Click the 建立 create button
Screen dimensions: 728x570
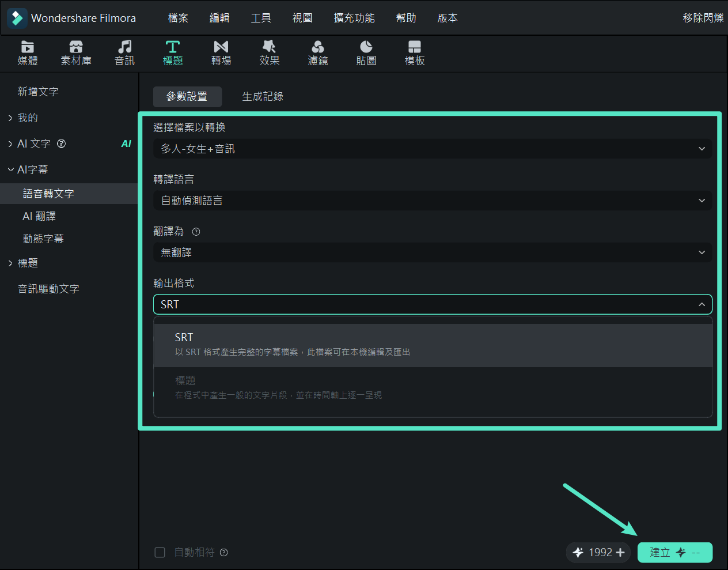[675, 552]
